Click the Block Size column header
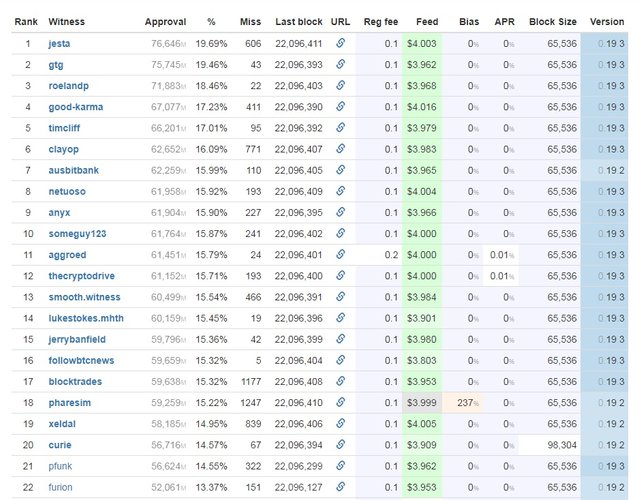Screen dimensions: 640x500 [x=552, y=21]
